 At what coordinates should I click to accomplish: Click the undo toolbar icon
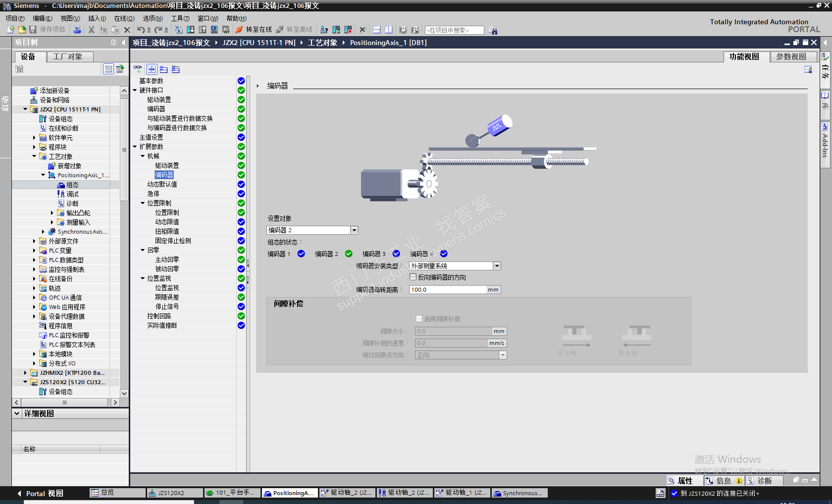[x=141, y=30]
